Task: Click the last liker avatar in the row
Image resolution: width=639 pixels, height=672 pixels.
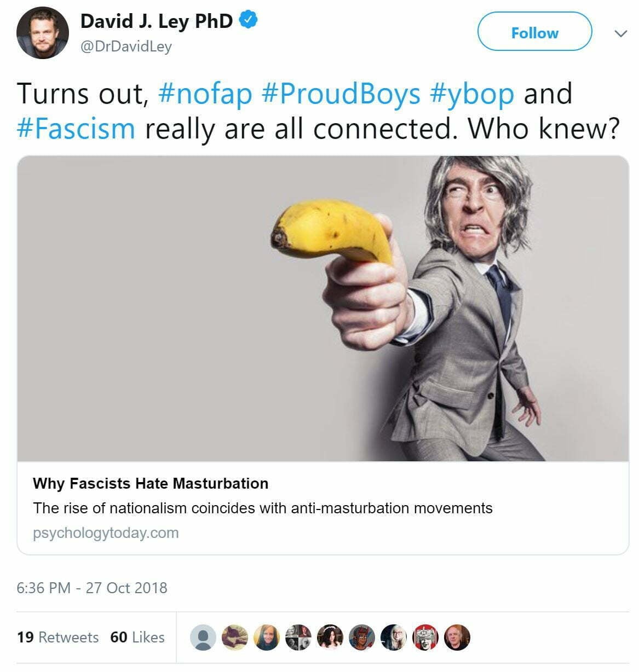Action: coord(457,638)
